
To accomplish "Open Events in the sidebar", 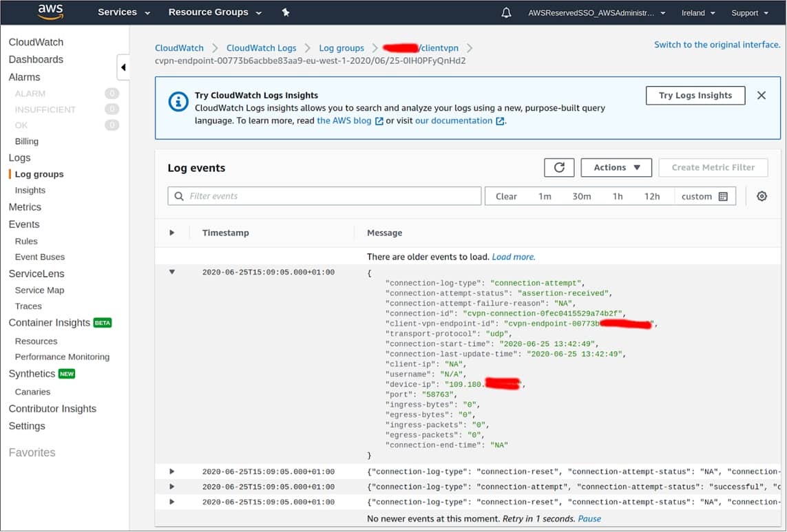I will pyautogui.click(x=24, y=224).
